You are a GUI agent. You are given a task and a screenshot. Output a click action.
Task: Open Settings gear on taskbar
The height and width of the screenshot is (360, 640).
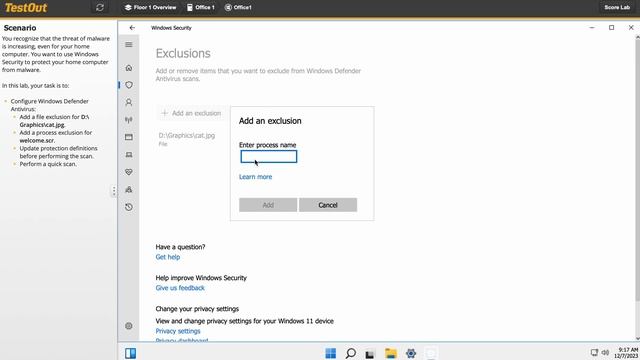coord(411,353)
